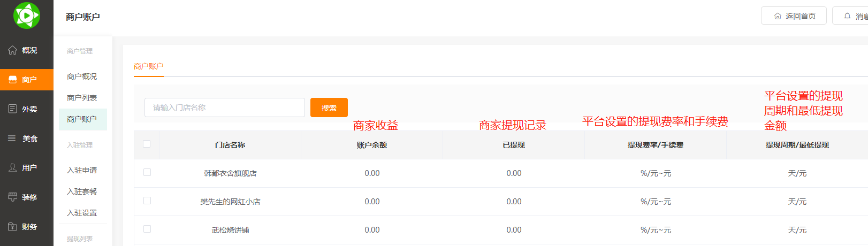Image resolution: width=868 pixels, height=246 pixels.
Task: Click the 已提现 column header
Action: (x=514, y=145)
